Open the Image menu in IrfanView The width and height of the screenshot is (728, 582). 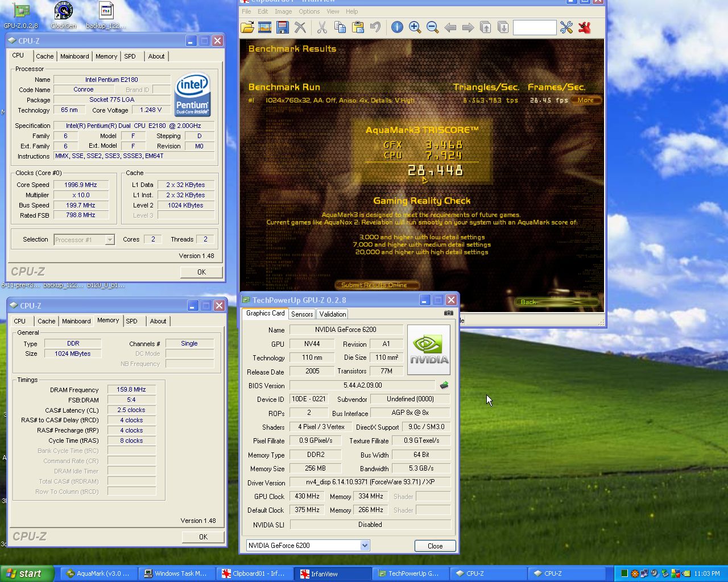pos(283,11)
